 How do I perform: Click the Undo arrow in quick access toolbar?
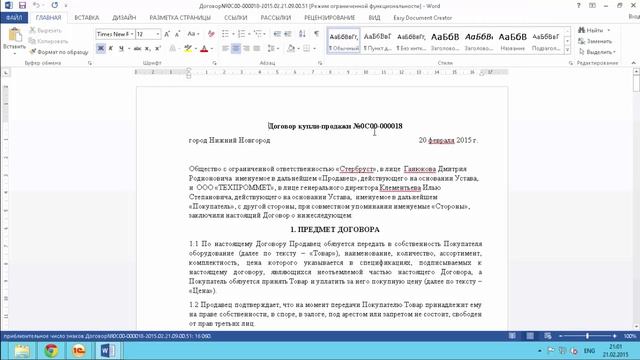click(x=36, y=6)
